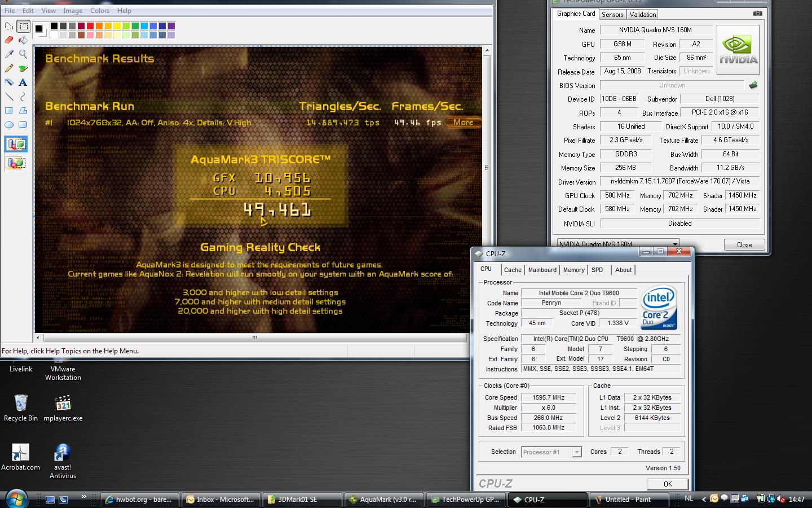
Task: Switch to AquaMark taskbar button
Action: coord(385,500)
